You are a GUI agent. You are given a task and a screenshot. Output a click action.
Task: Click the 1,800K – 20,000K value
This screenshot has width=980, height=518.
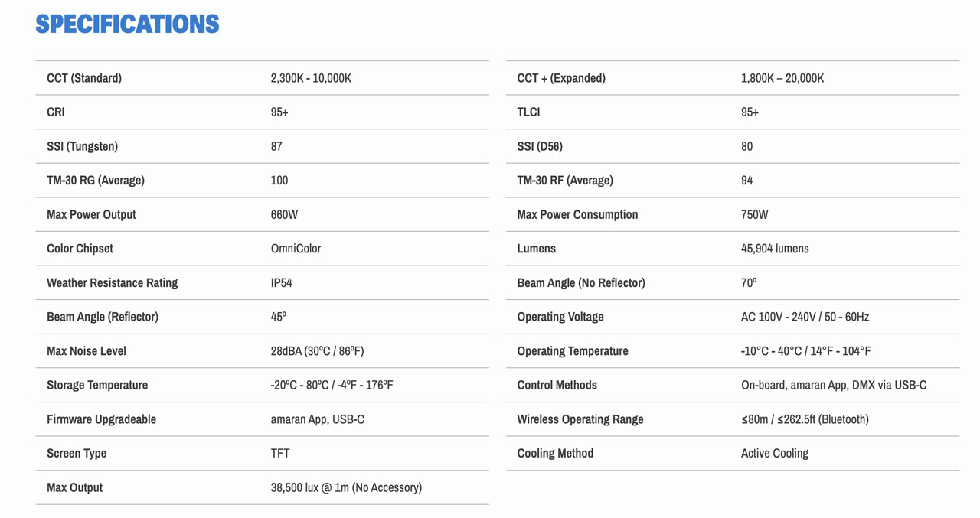coord(782,78)
